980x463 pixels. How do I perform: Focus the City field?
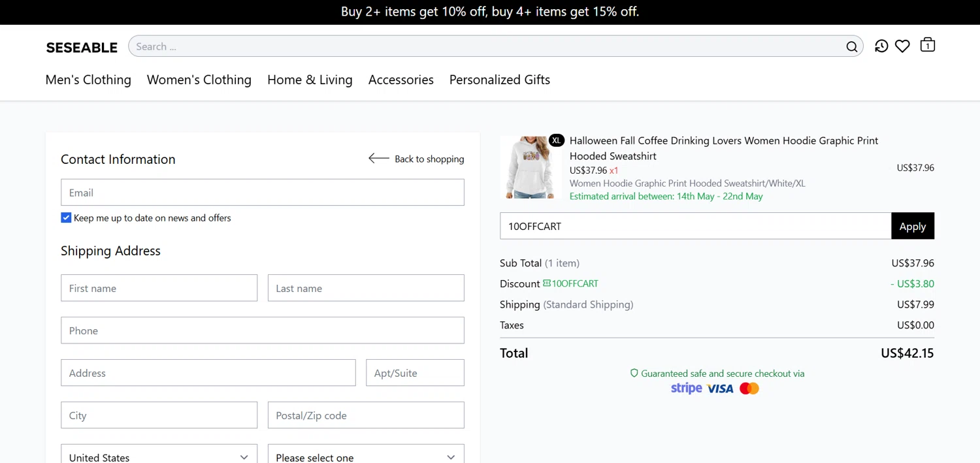(x=159, y=415)
